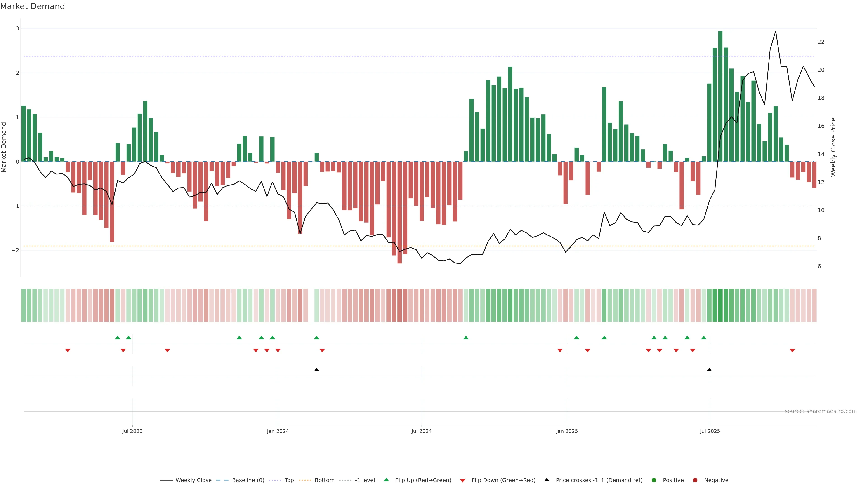Click the Jan 2025 x-axis label
Image resolution: width=868 pixels, height=488 pixels.
567,431
